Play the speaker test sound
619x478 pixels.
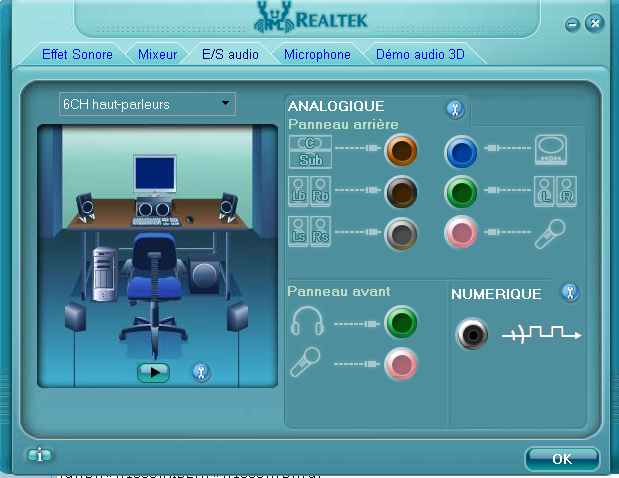tap(153, 372)
